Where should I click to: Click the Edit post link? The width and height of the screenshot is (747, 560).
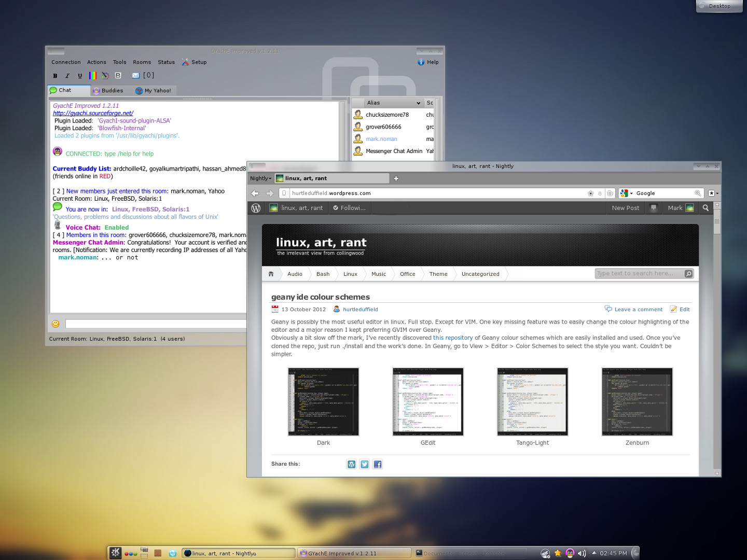[680, 310]
